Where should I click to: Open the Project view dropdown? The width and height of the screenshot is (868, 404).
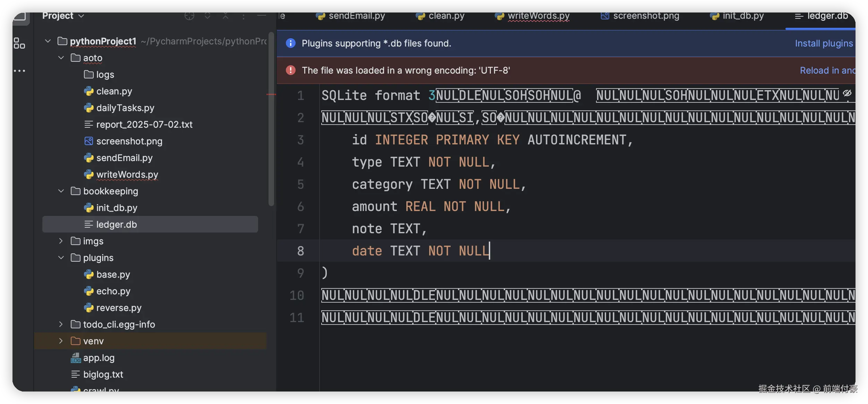click(63, 16)
